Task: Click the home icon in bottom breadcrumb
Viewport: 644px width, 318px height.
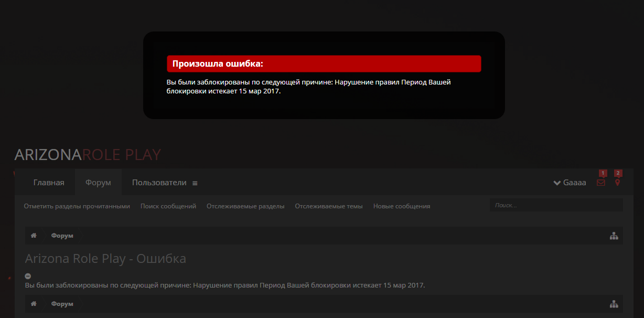Action: tap(34, 304)
